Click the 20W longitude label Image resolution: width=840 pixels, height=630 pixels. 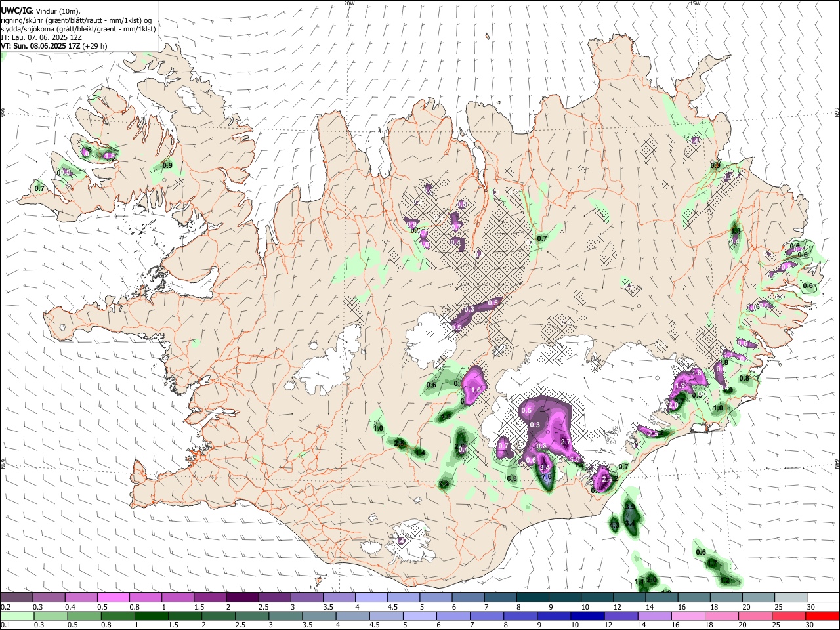pos(349,3)
